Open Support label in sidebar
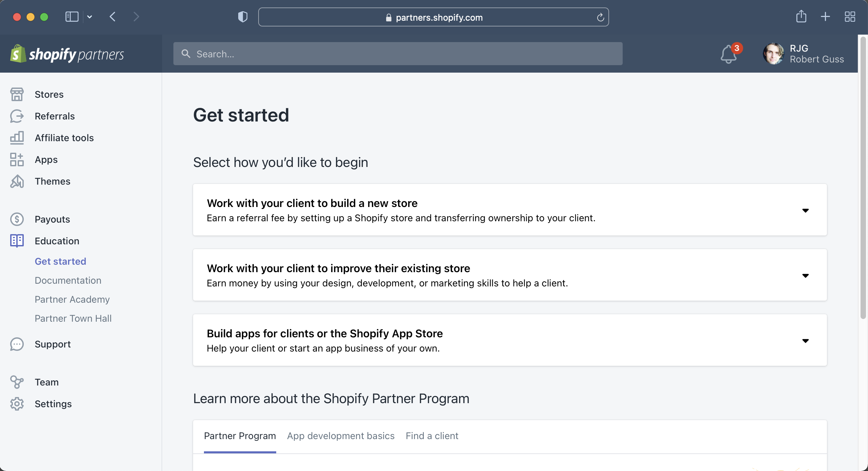The width and height of the screenshot is (868, 471). click(53, 344)
